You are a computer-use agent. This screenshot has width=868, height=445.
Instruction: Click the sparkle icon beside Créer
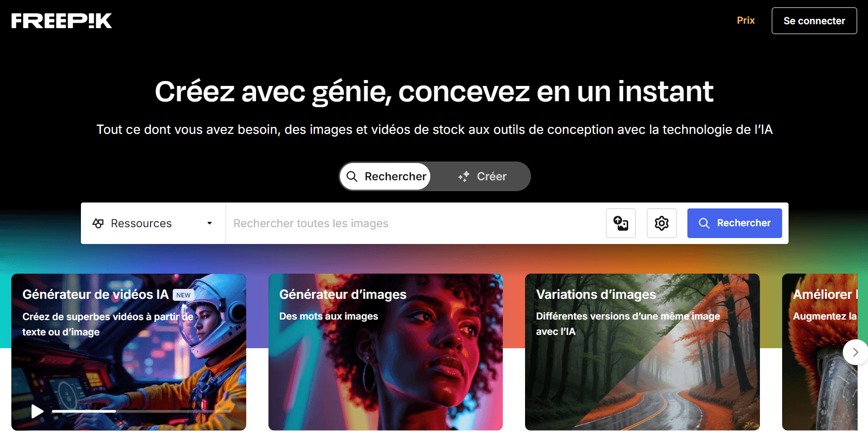[464, 176]
